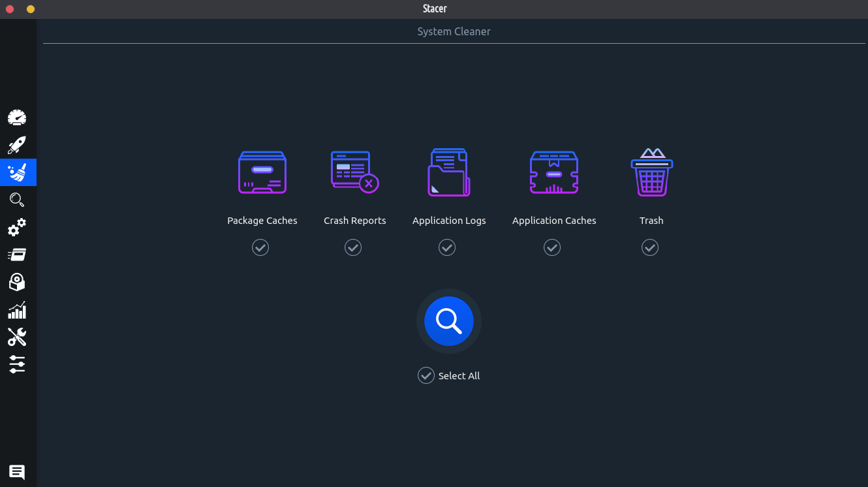Screen dimensions: 868x487
Task: Select the System Cleaner broom icon
Action: coord(18,172)
